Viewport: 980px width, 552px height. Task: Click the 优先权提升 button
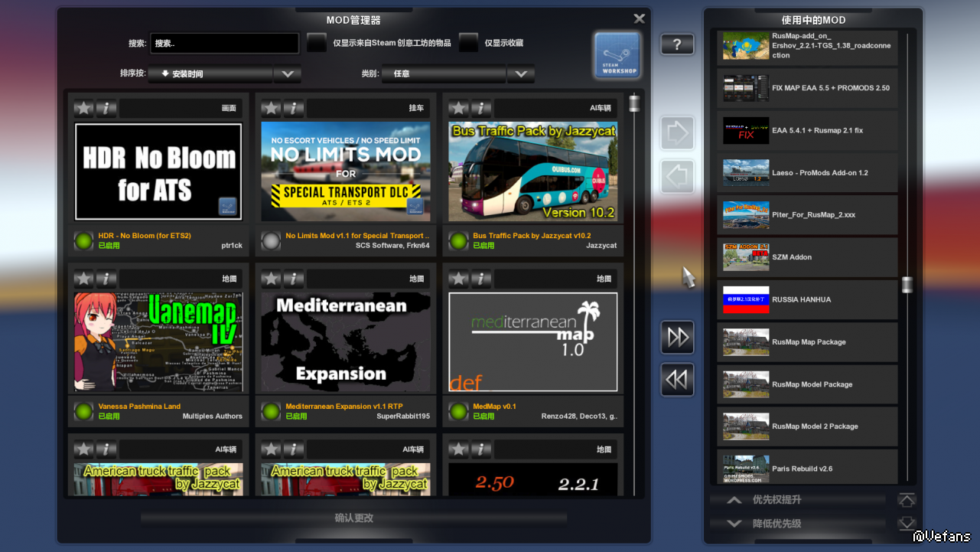[x=799, y=500]
